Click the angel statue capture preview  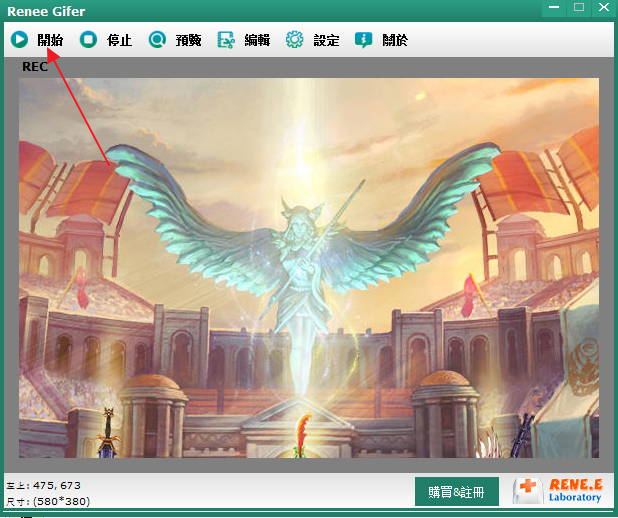[x=309, y=268]
